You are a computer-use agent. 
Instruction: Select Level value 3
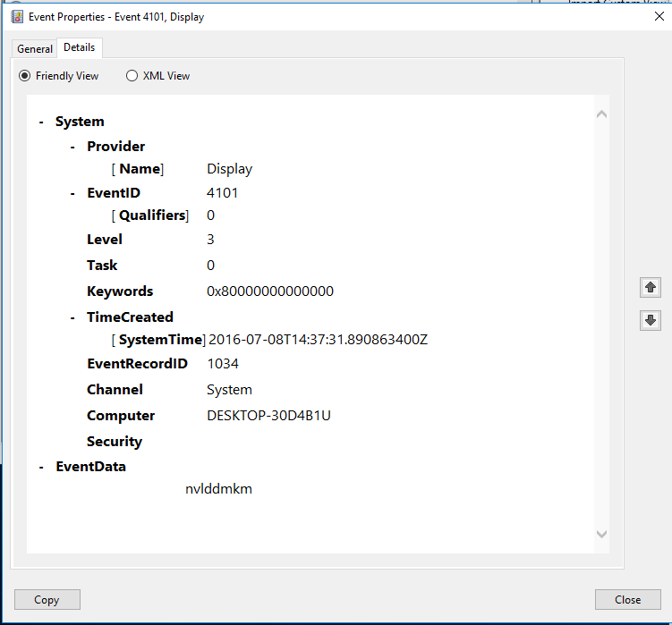click(210, 239)
